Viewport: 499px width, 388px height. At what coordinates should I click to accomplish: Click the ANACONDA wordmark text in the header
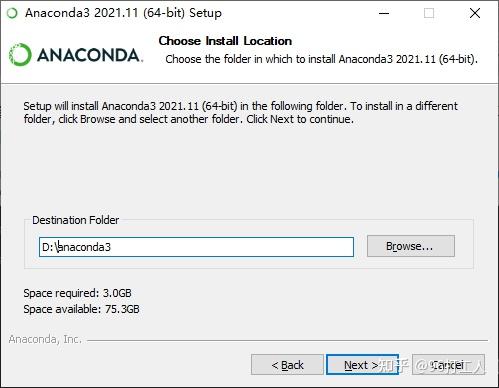coord(90,55)
